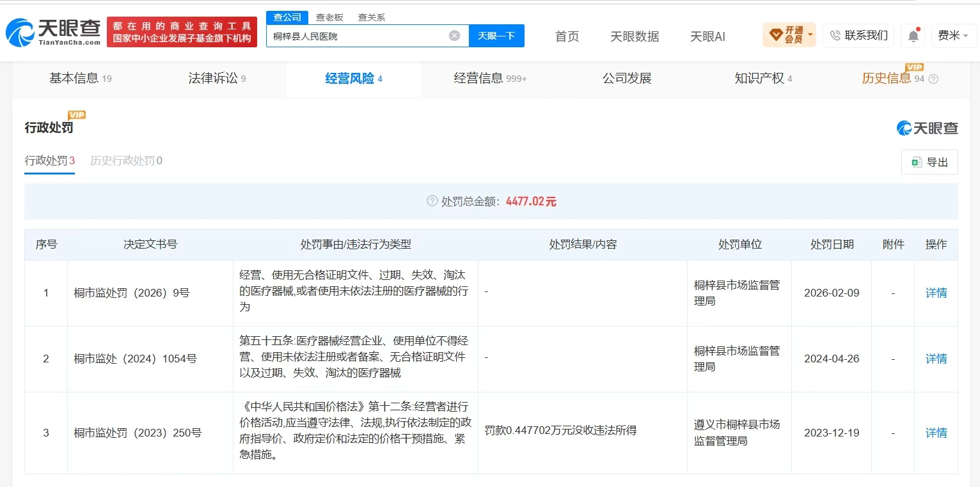Screen dimensions: 980x487
Task: Select the 行政处罚 3 sub-tab
Action: point(50,160)
